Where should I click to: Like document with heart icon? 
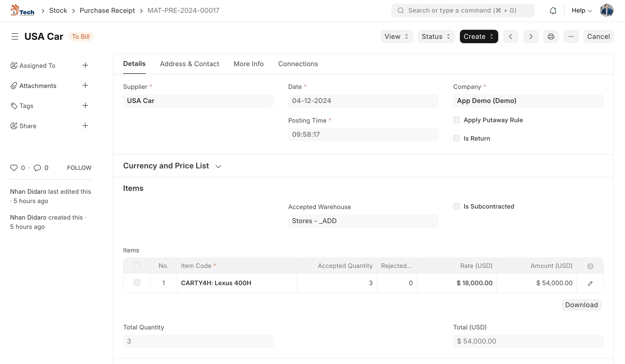click(14, 168)
